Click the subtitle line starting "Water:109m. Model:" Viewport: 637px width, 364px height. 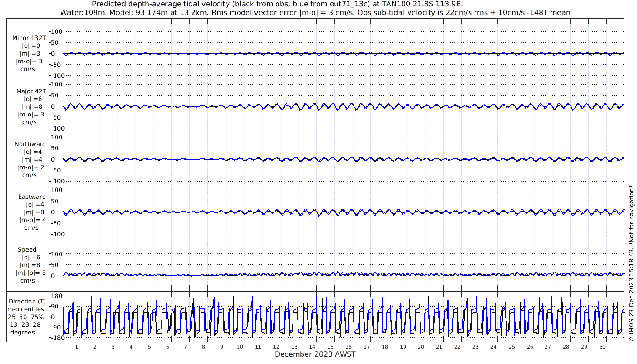point(315,13)
